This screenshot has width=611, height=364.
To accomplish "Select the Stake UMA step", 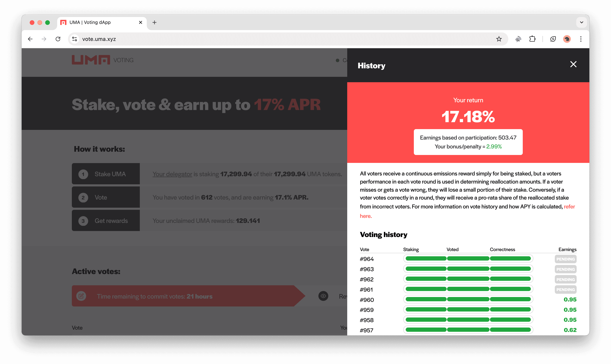I will point(106,174).
